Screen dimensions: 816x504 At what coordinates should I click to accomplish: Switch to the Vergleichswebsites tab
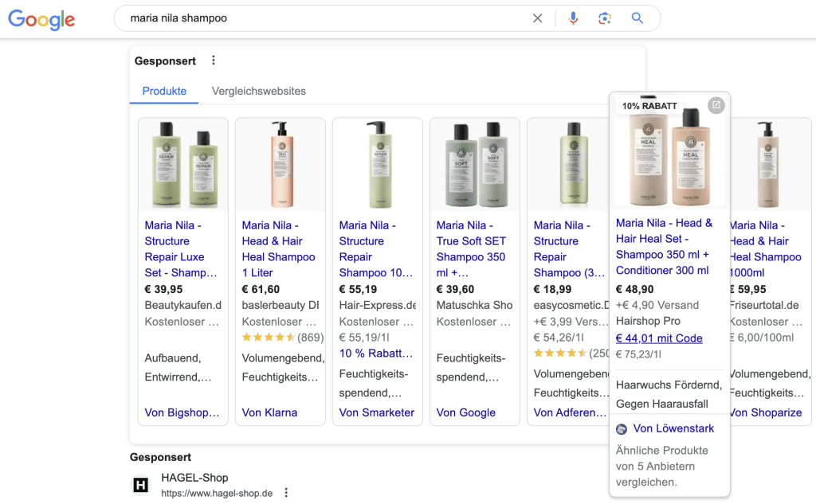click(x=258, y=91)
